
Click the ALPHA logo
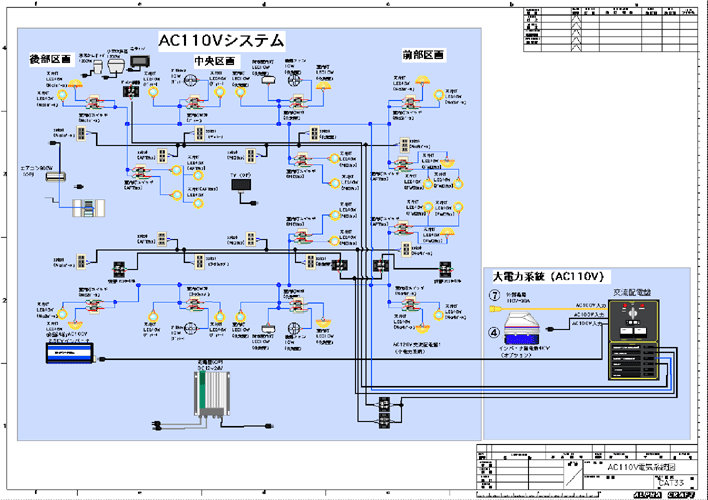(647, 495)
